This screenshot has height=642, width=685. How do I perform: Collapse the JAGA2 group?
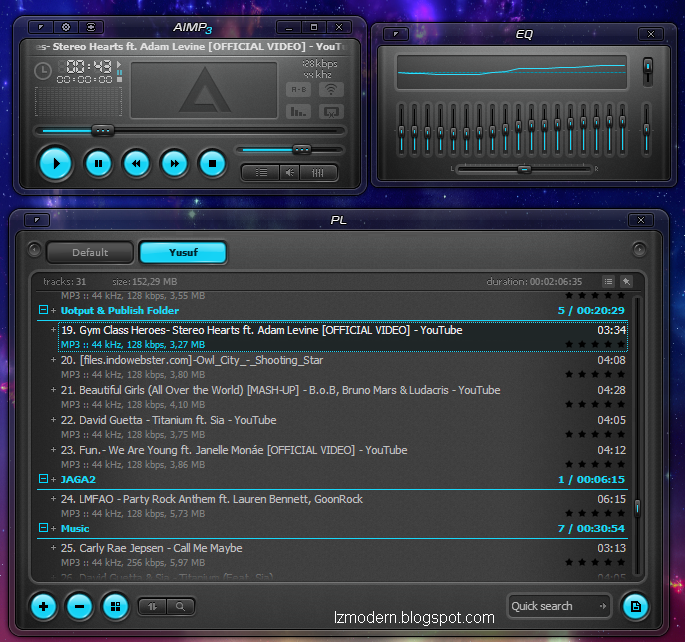(x=43, y=479)
